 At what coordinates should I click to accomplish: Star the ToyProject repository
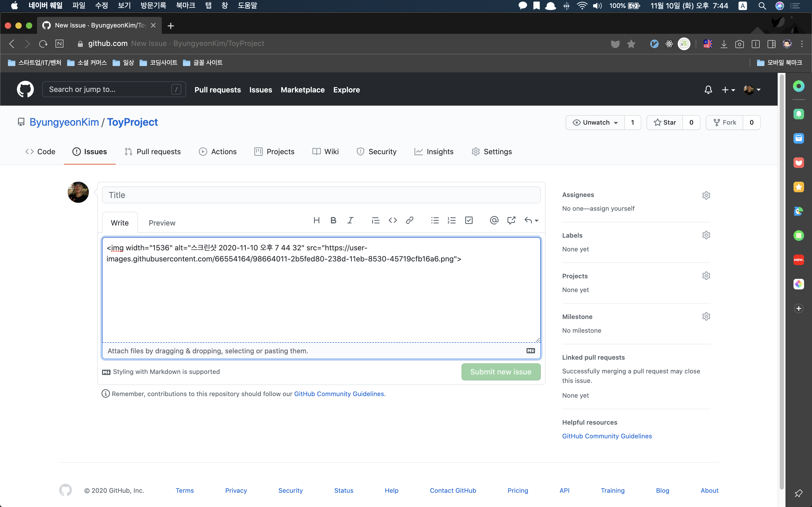coord(665,122)
